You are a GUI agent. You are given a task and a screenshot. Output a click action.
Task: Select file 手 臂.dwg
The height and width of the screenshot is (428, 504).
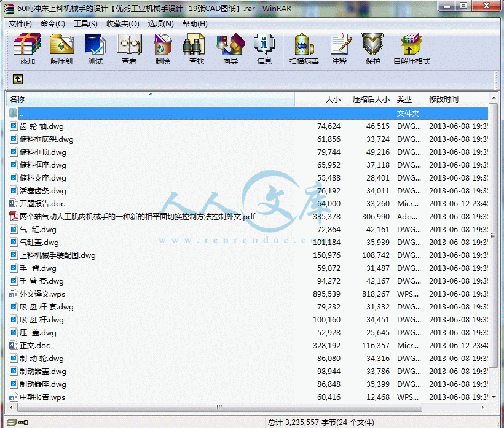click(x=38, y=268)
